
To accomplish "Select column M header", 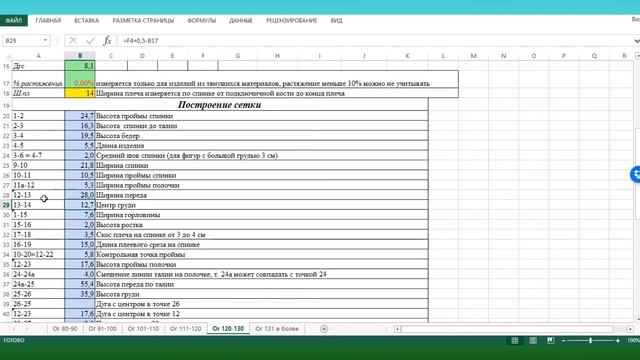I will point(473,56).
